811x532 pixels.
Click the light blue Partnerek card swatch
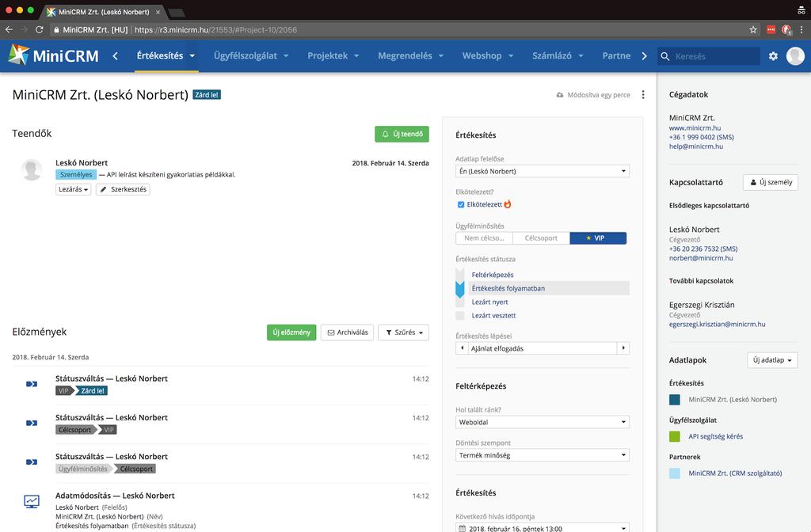point(675,473)
